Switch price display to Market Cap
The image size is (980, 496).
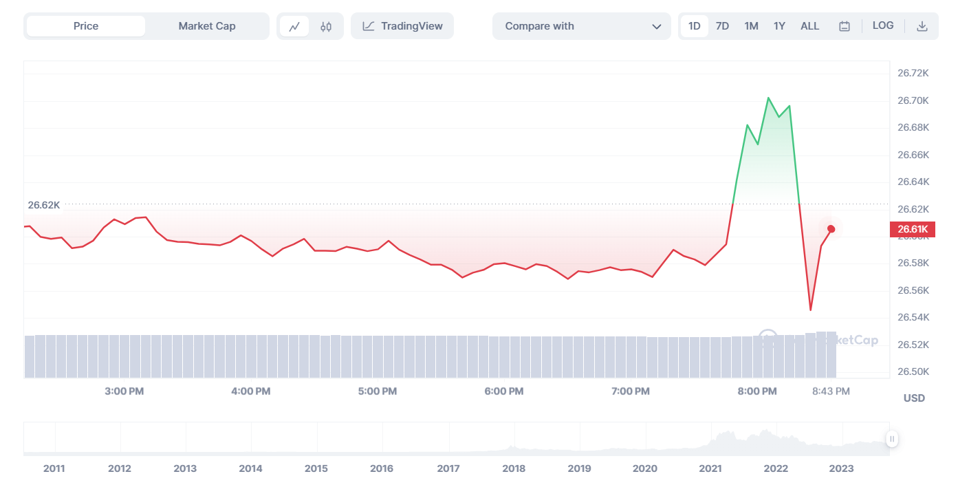point(207,25)
